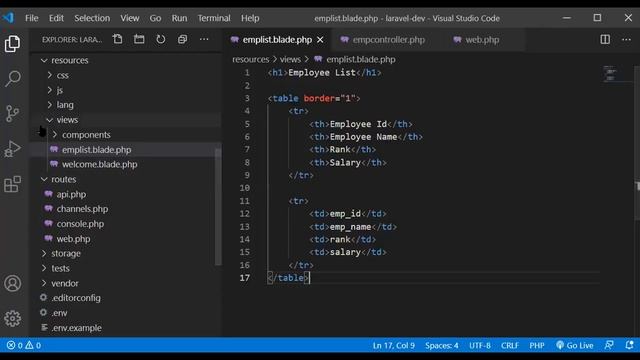Open the Selection menu
The width and height of the screenshot is (640, 360).
point(92,18)
